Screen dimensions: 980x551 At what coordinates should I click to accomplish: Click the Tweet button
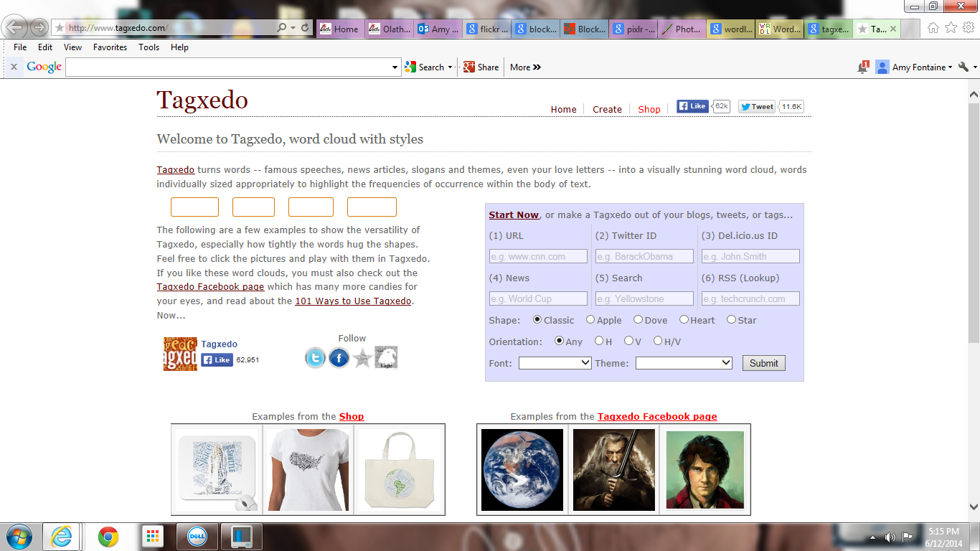point(755,105)
